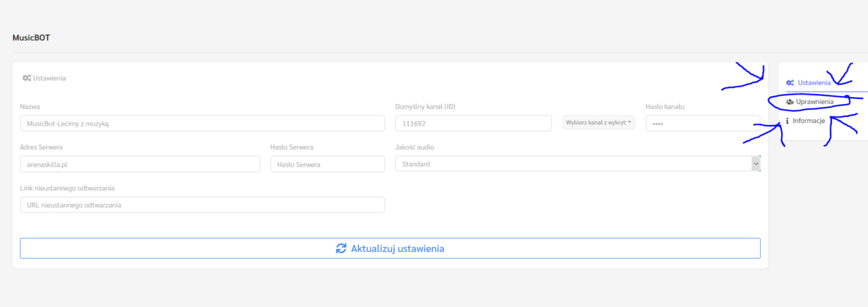The image size is (868, 307).
Task: Click the Jakość audio label
Action: (x=415, y=147)
